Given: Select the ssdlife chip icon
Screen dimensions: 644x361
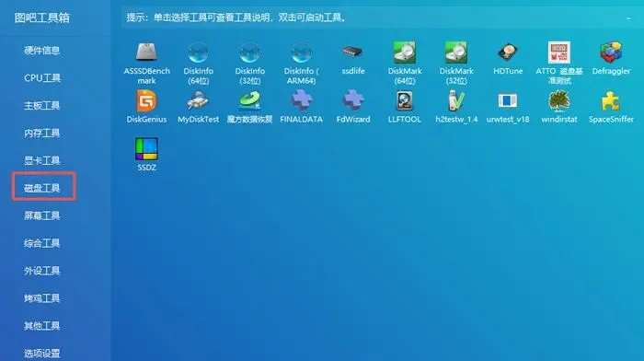Looking at the screenshot, I should [x=352, y=52].
